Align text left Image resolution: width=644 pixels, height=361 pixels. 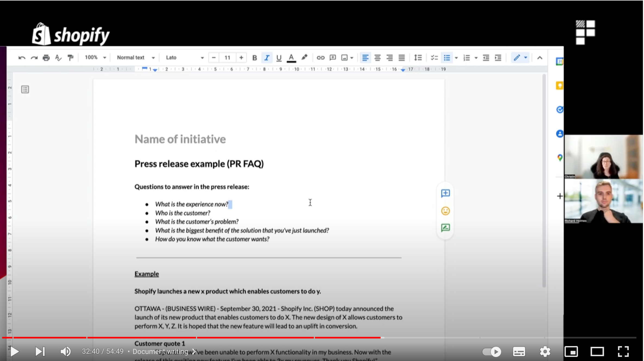(365, 58)
